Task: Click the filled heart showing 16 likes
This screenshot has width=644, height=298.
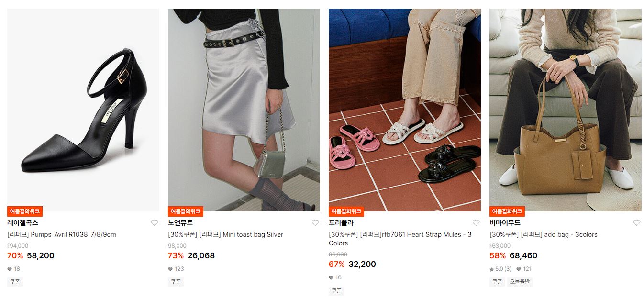Action: point(331,277)
